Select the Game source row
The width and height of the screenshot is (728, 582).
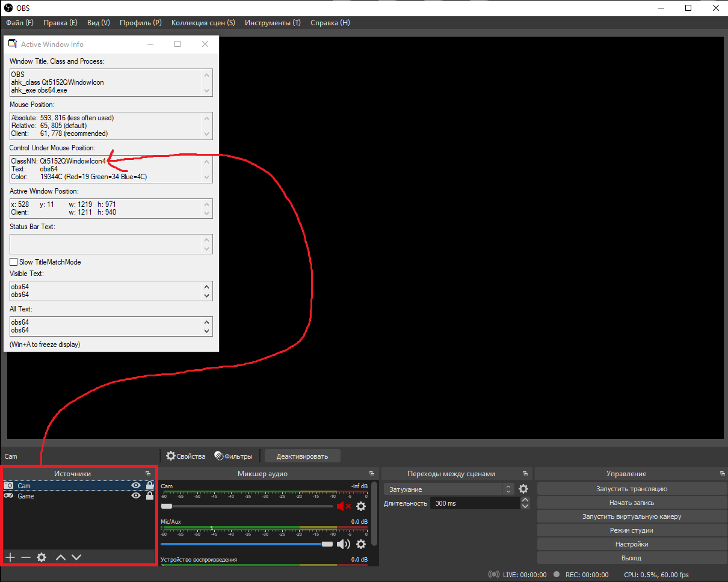click(x=78, y=496)
